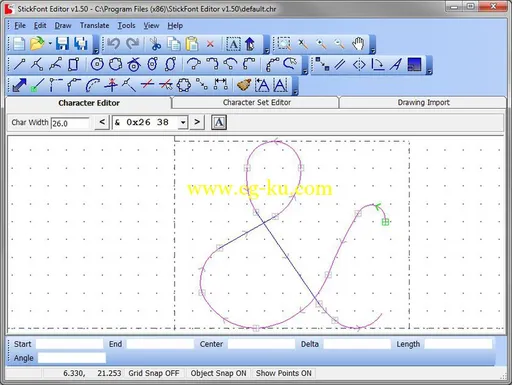Click the A with left arrow icon
The height and width of the screenshot is (385, 512).
262,85
